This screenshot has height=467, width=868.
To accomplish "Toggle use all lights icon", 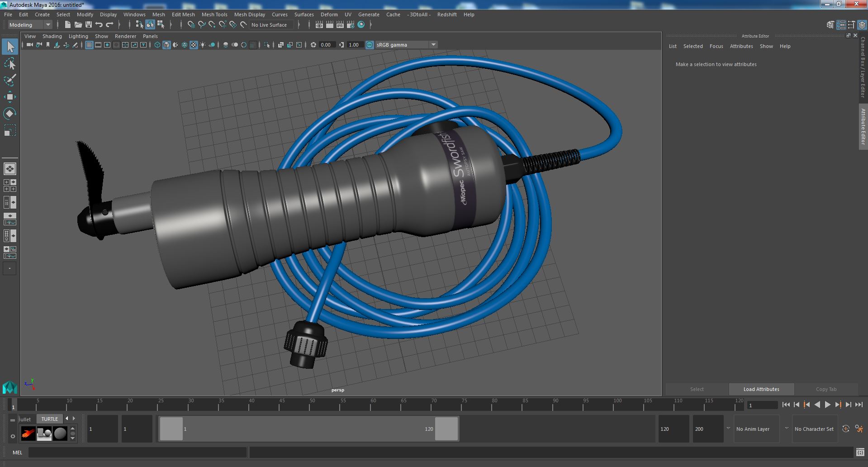I will pos(203,45).
